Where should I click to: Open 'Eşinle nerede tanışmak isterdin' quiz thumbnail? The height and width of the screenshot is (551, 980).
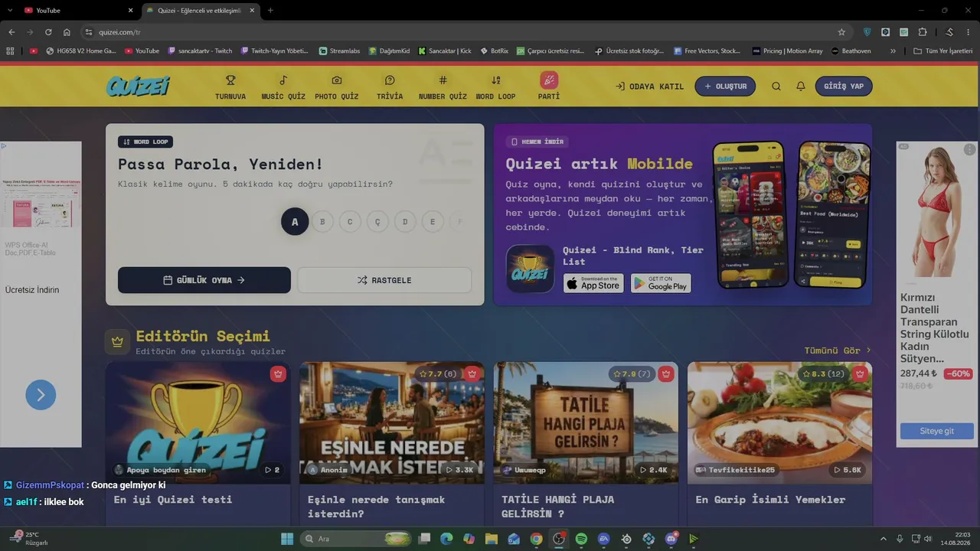click(391, 422)
